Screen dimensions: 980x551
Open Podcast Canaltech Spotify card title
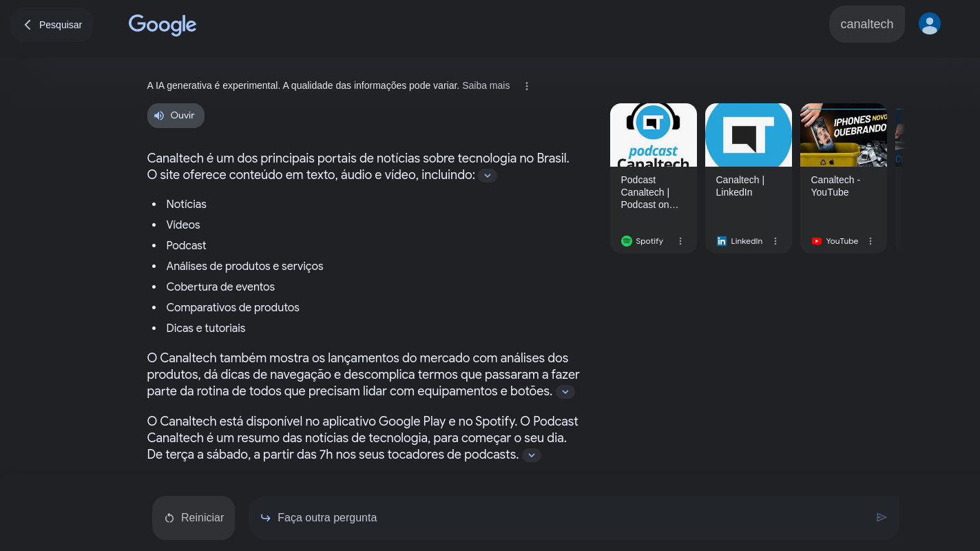tap(649, 192)
